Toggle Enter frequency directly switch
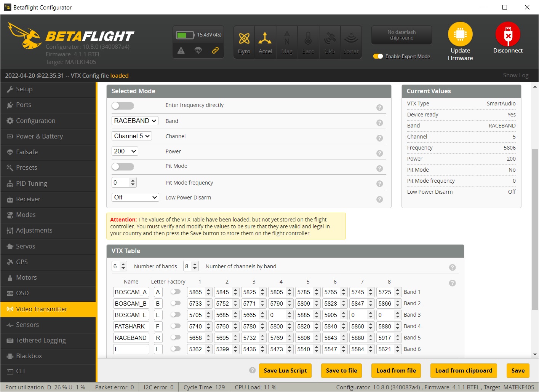The image size is (539, 392). [x=123, y=106]
